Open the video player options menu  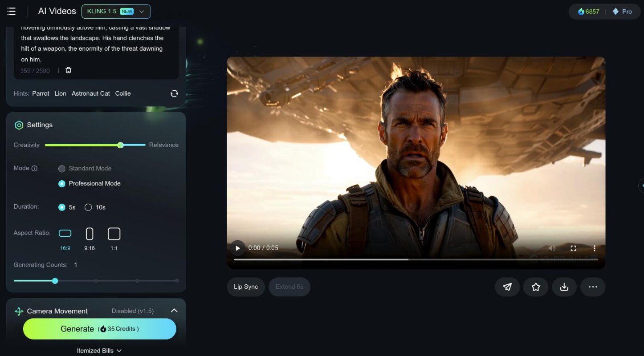pos(594,248)
